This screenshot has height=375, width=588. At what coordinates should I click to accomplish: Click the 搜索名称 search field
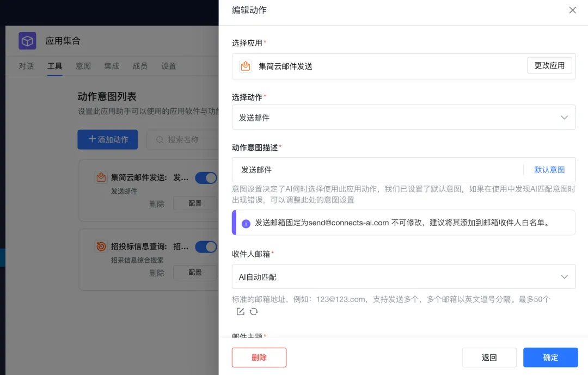[x=182, y=139]
